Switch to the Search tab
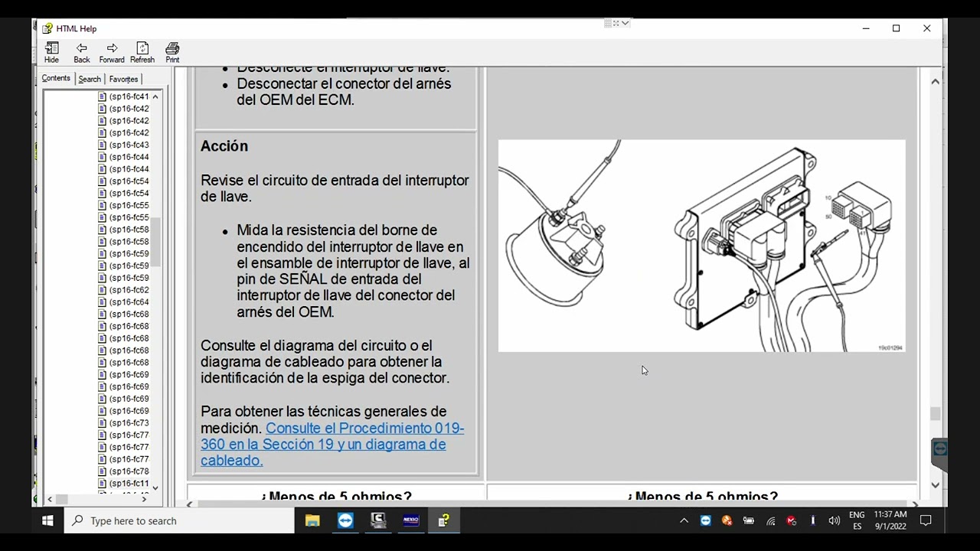Image resolution: width=980 pixels, height=551 pixels. [x=90, y=79]
